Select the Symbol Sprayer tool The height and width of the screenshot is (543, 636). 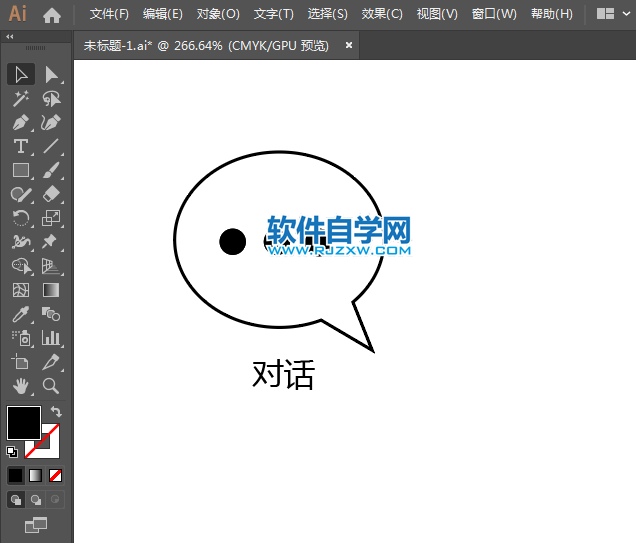21,338
